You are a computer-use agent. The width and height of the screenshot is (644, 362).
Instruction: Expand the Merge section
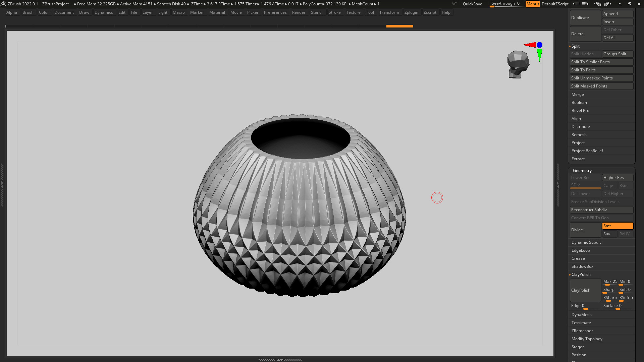(x=578, y=95)
